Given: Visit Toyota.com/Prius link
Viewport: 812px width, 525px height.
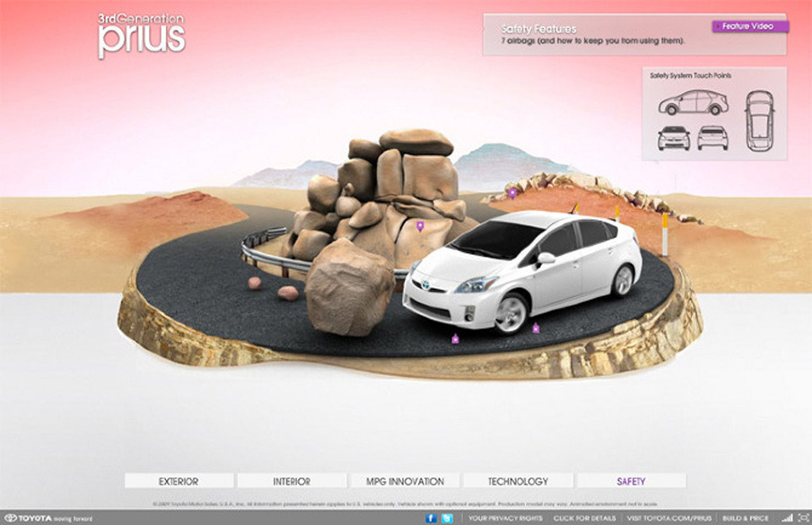Looking at the screenshot, I should click(668, 519).
